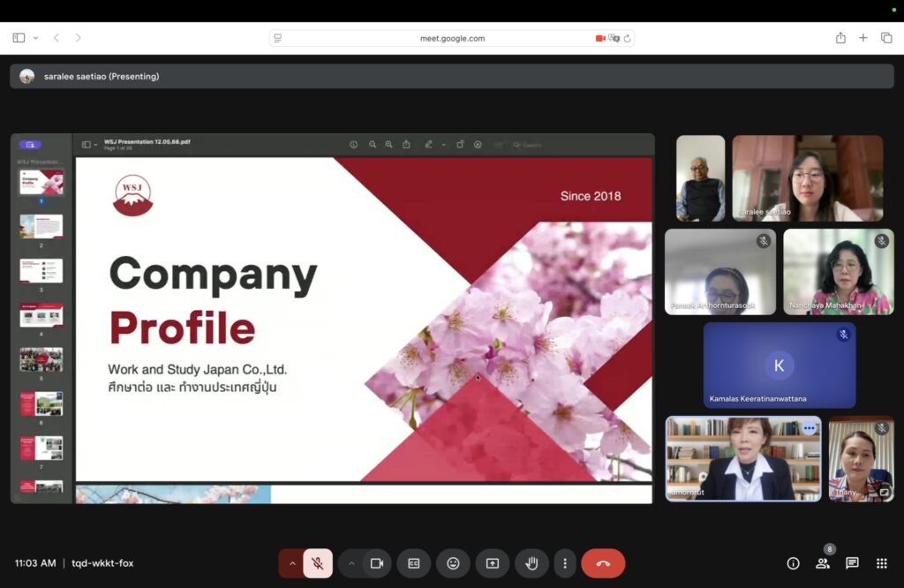The width and height of the screenshot is (904, 588).
Task: Select page 5 thumbnail in sidebar
Action: point(41,359)
